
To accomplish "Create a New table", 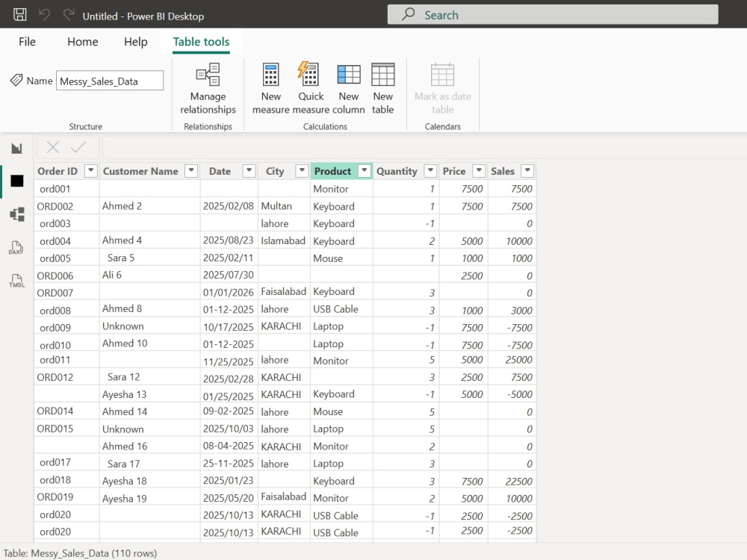I will (383, 89).
